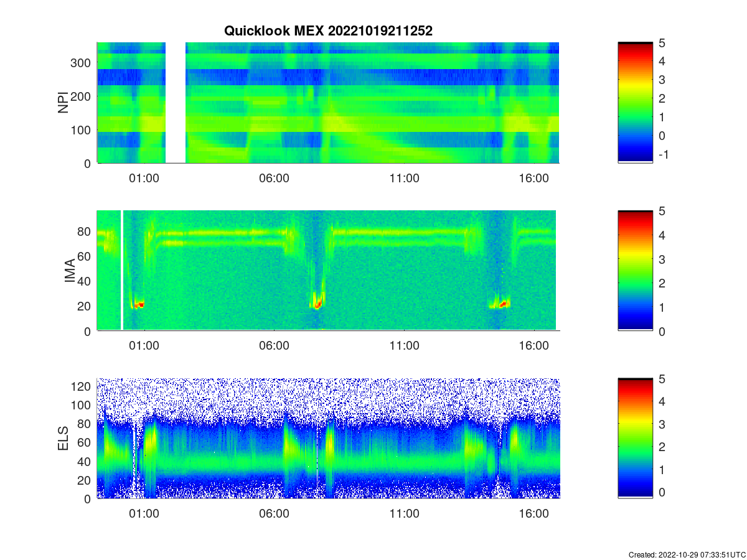The width and height of the screenshot is (747, 560).
Task: Click the title "Quicklook MEX 20221019211252"
Action: (x=327, y=30)
